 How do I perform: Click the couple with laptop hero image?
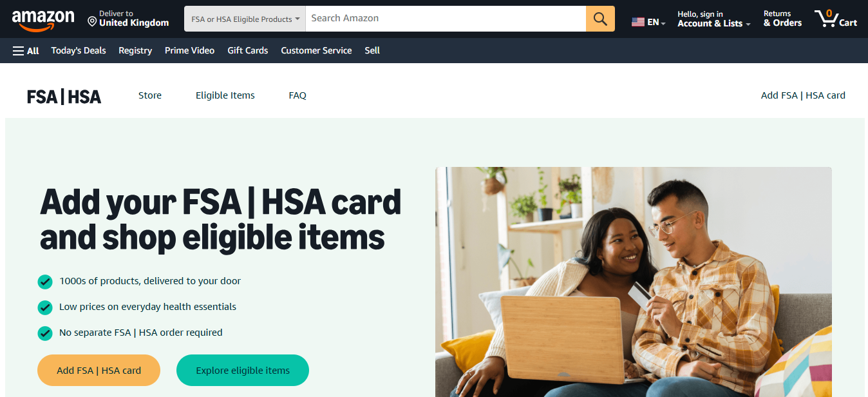(x=634, y=282)
